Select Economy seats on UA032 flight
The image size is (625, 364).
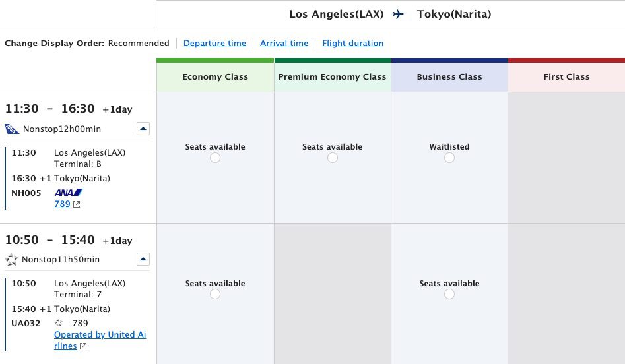click(215, 294)
